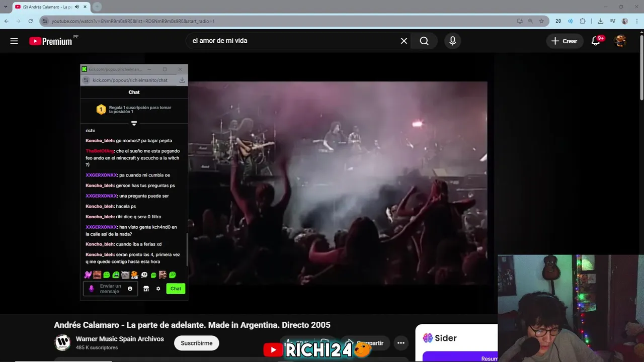The image size is (644, 362).
Task: Open browser media controls icon
Action: pyautogui.click(x=613, y=21)
